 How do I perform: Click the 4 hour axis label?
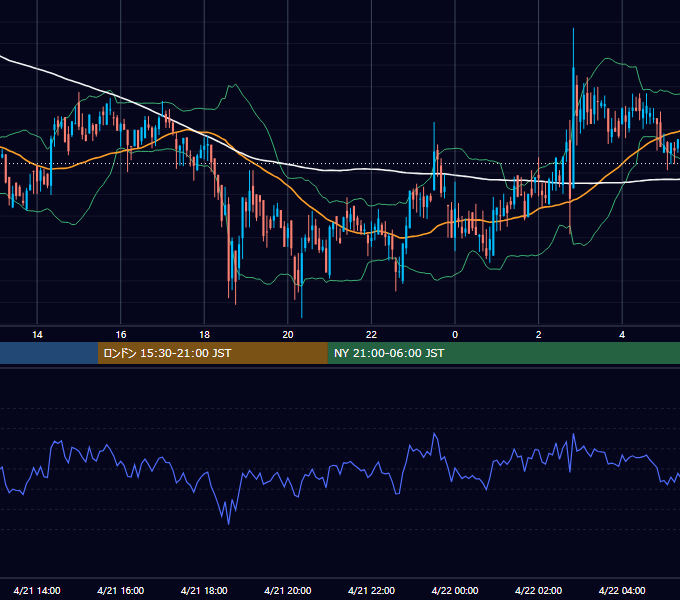[x=622, y=335]
